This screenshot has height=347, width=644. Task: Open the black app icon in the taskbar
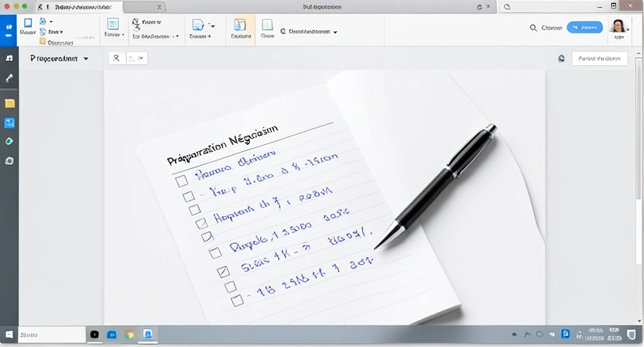click(94, 335)
